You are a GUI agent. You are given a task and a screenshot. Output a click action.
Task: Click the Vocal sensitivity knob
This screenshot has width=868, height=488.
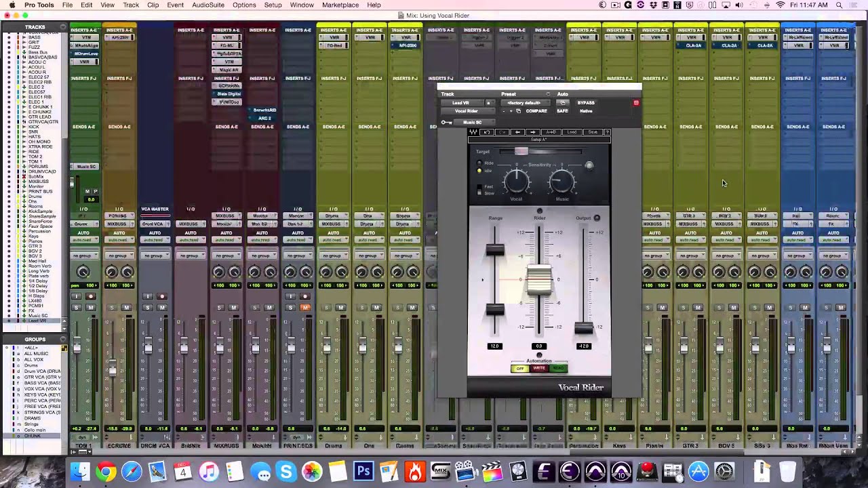click(517, 181)
